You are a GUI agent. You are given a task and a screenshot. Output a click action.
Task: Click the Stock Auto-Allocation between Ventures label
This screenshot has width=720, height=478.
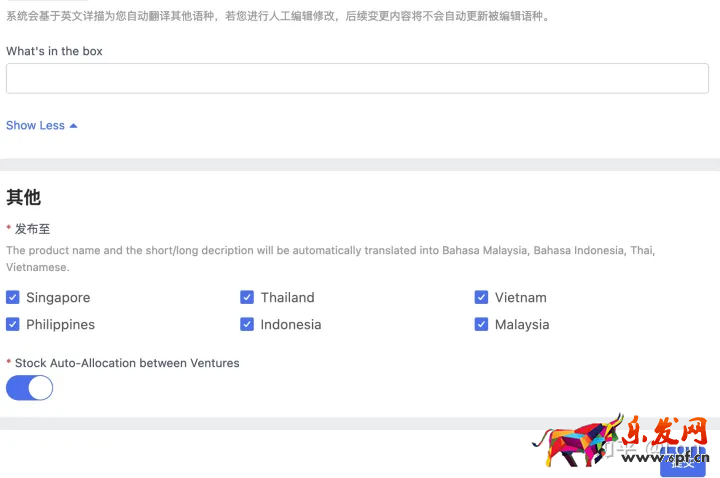click(x=127, y=363)
